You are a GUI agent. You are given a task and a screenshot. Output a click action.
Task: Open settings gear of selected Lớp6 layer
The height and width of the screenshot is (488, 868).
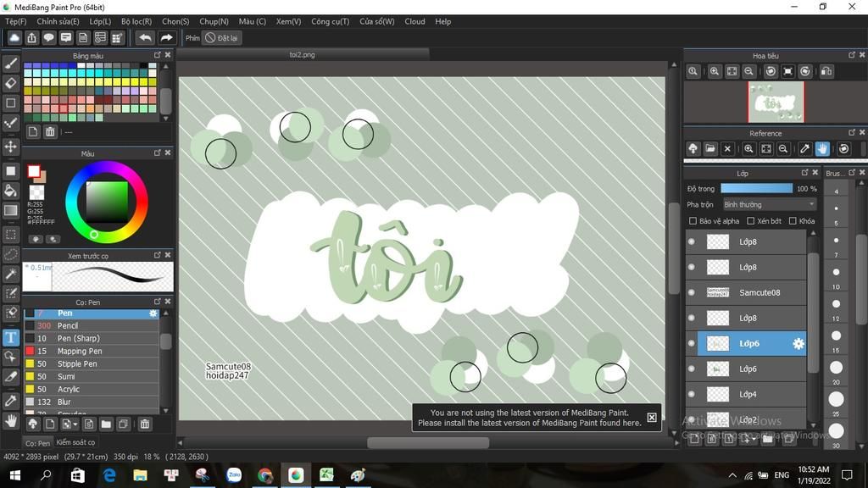798,344
